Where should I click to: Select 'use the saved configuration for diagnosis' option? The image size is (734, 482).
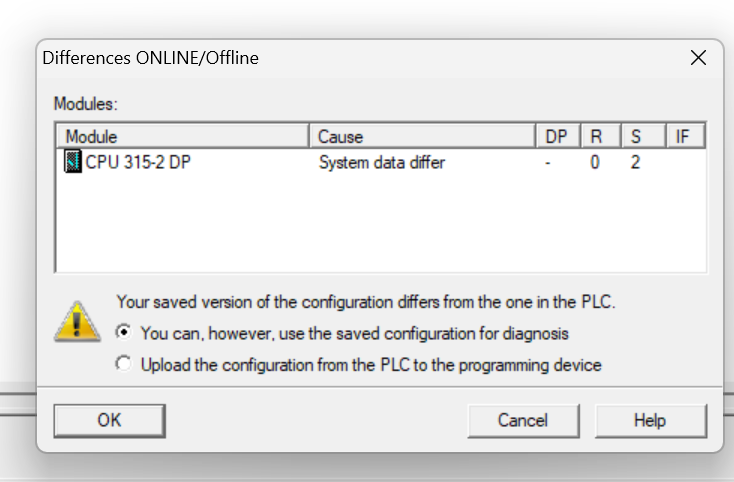point(124,332)
